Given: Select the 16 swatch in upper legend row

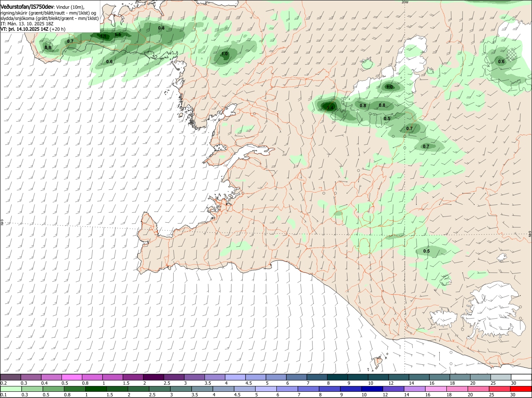Looking at the screenshot, I should [439, 377].
